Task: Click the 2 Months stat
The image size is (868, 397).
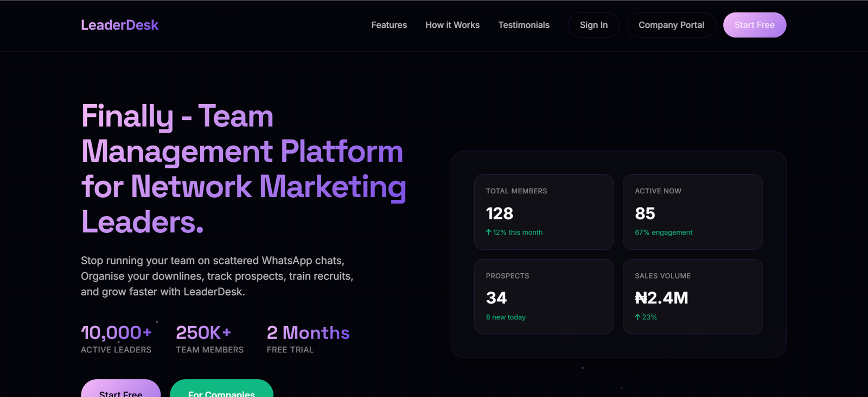Action: [x=308, y=332]
